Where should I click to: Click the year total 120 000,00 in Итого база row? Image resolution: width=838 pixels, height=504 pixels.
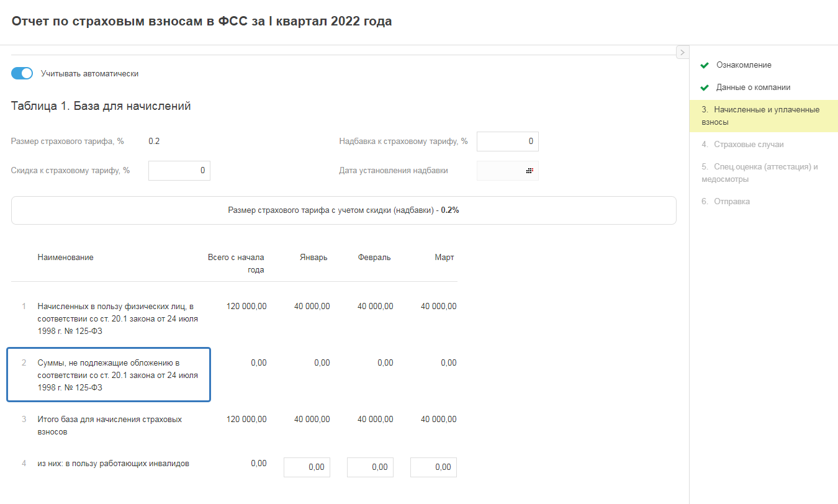pyautogui.click(x=246, y=420)
